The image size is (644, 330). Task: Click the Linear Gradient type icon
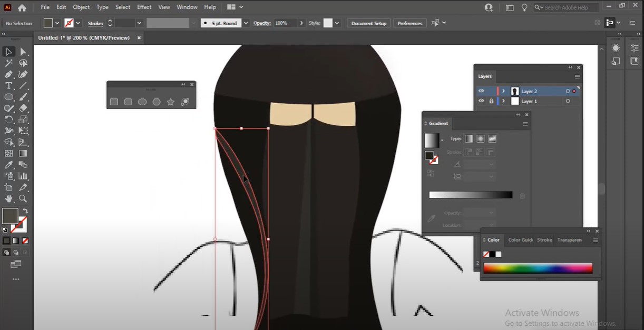point(469,139)
